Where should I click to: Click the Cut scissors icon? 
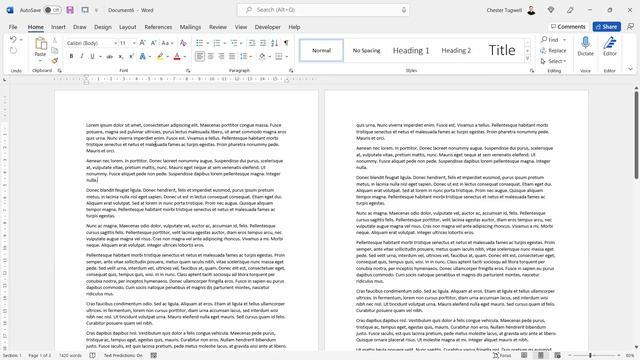(55, 40)
